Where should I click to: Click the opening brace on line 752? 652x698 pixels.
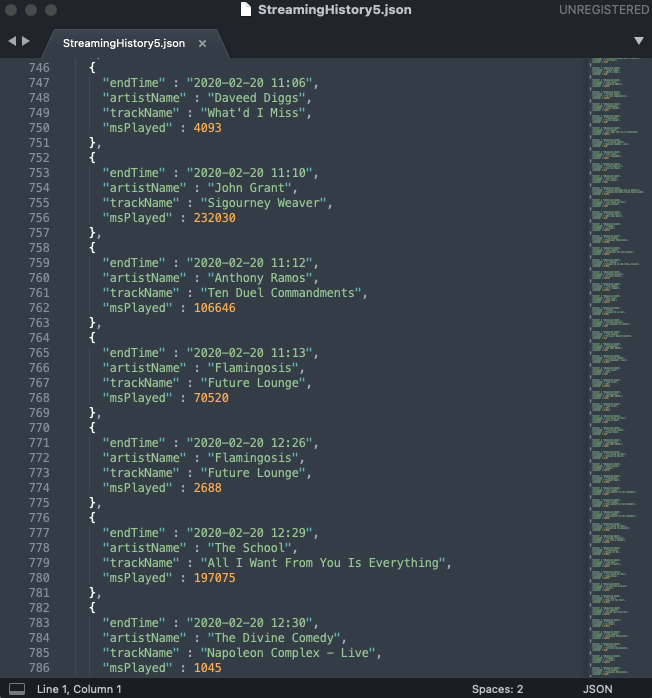92,158
